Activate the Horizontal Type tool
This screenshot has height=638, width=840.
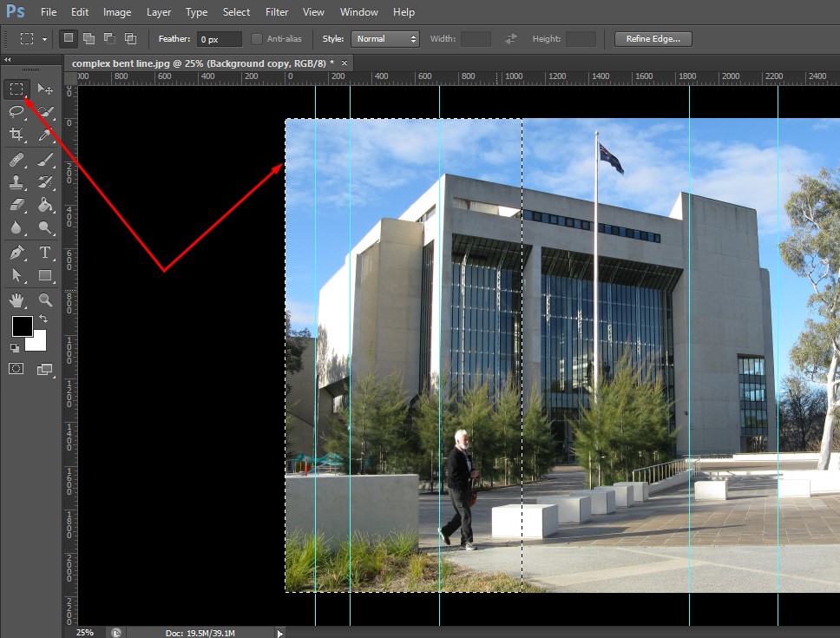pyautogui.click(x=44, y=253)
